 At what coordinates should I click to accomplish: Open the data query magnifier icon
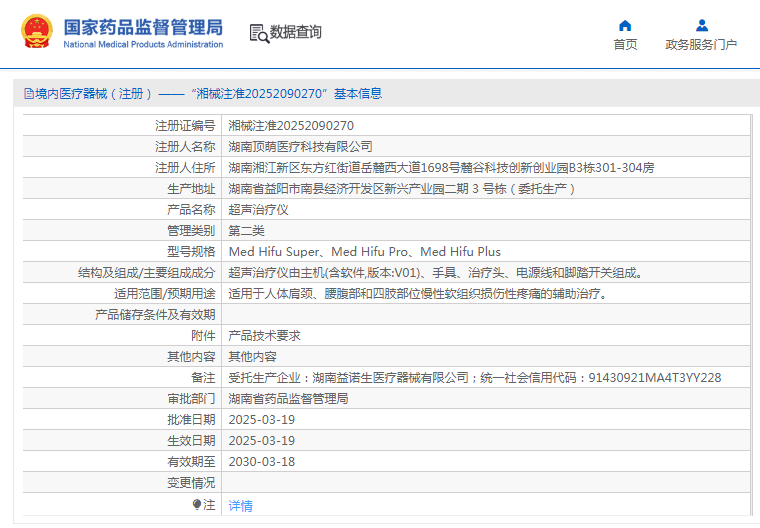click(259, 33)
